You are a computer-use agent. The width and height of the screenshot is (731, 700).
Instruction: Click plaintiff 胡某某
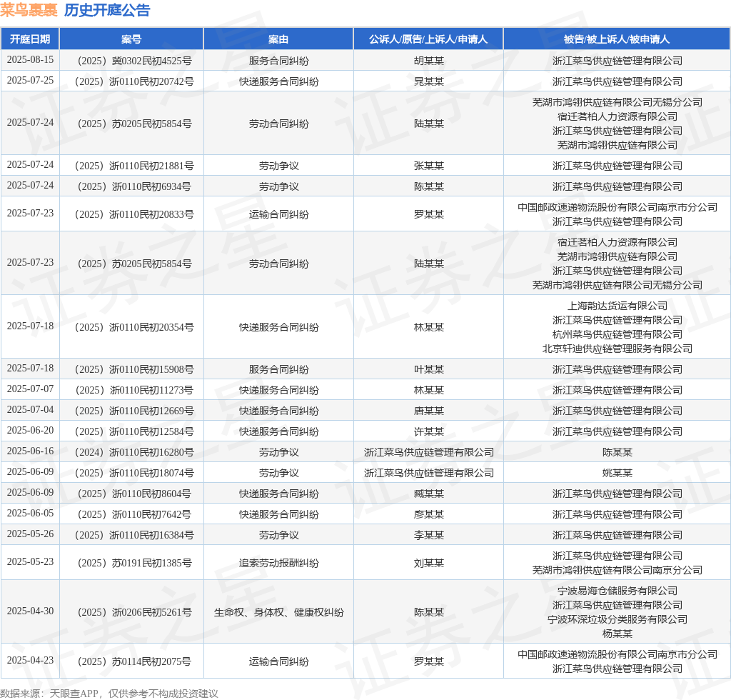pyautogui.click(x=429, y=61)
